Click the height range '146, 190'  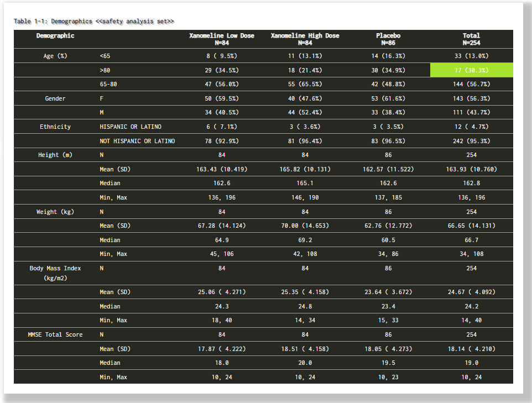(x=305, y=197)
